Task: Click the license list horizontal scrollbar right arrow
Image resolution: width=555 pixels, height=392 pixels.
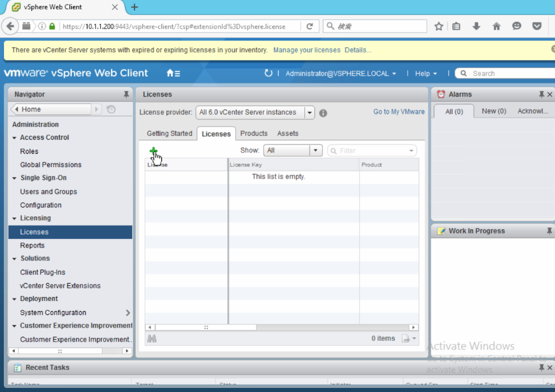Action: pyautogui.click(x=413, y=327)
